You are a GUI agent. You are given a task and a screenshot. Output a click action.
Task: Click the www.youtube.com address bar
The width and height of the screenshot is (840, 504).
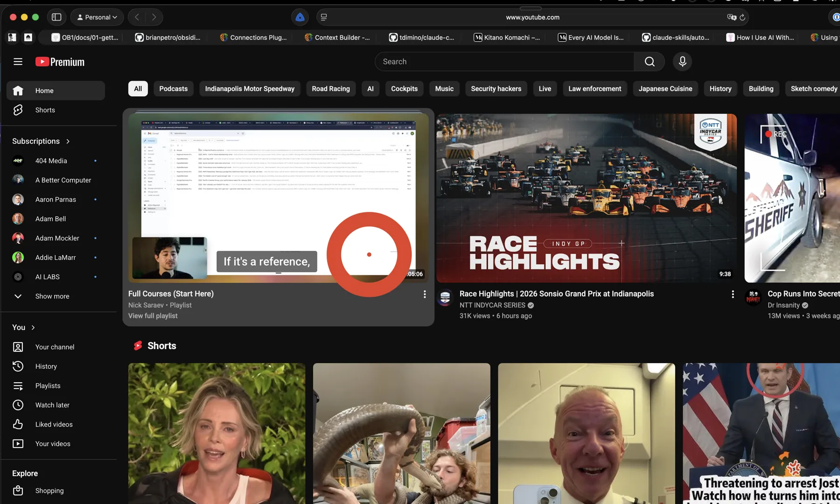[532, 17]
